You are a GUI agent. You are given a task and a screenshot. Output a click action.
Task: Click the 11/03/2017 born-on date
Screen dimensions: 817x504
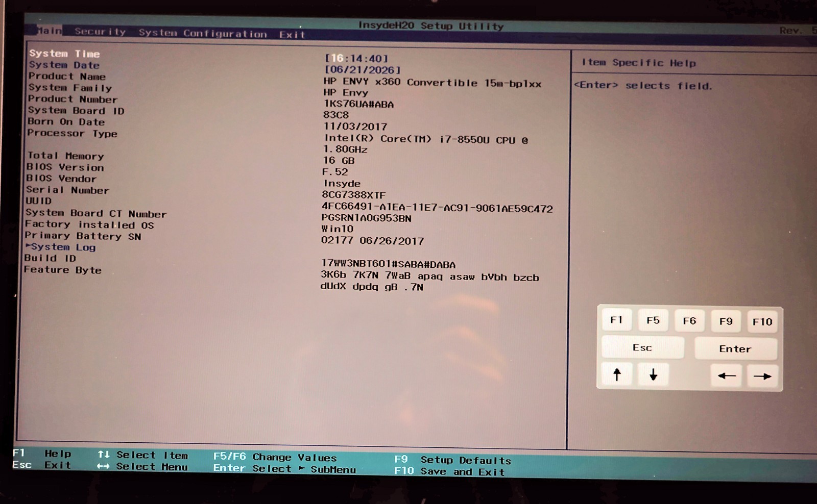point(355,126)
